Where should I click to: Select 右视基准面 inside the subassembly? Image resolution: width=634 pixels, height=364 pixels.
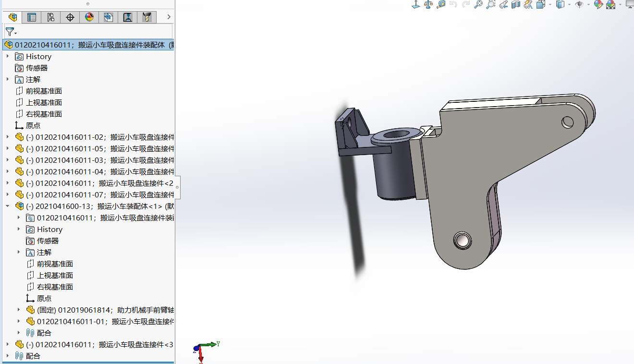[x=49, y=287]
